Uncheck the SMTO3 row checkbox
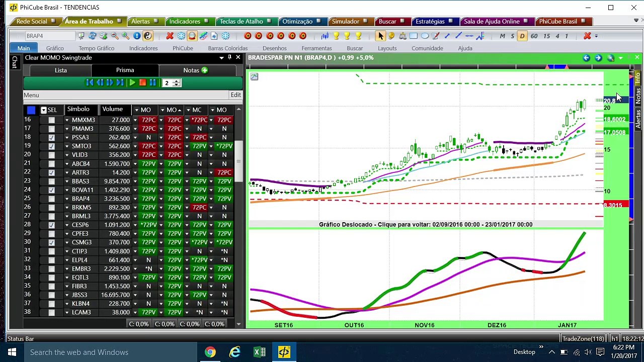Image resolution: width=644 pixels, height=362 pixels. pos(51,146)
